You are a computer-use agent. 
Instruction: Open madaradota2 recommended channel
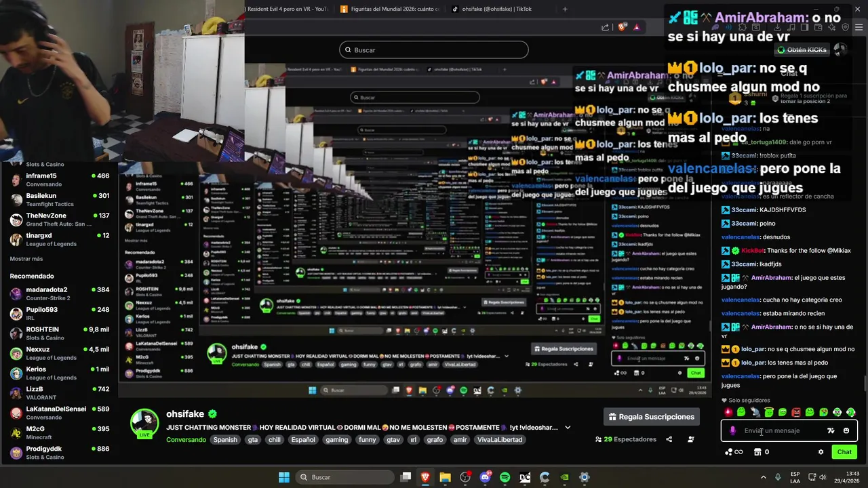[60, 293]
